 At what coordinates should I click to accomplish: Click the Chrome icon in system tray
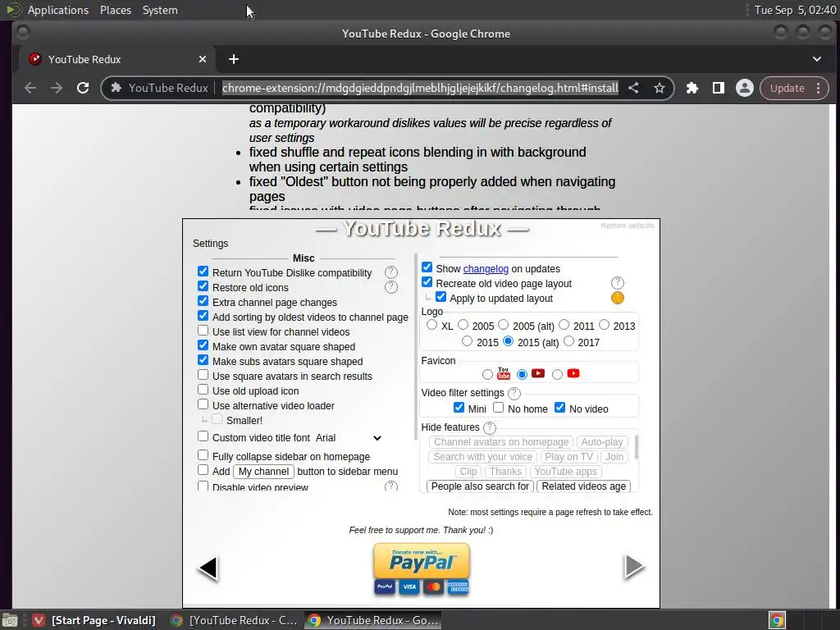pyautogui.click(x=777, y=620)
